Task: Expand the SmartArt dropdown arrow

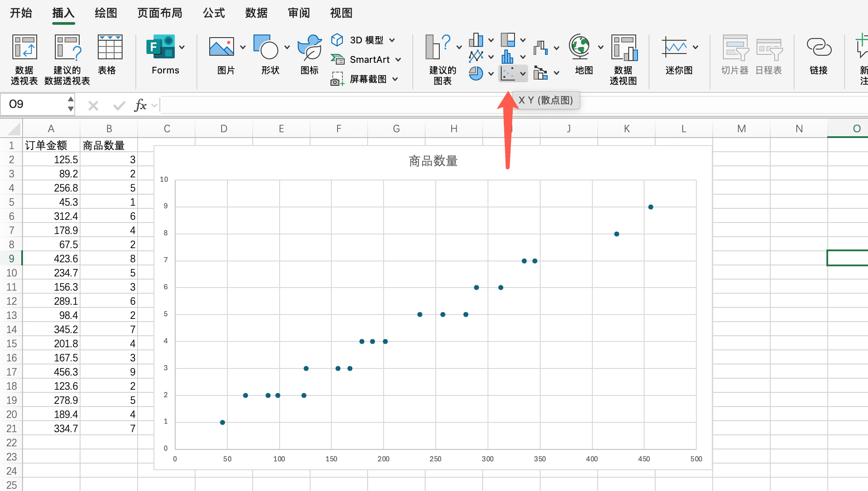Action: coord(398,59)
